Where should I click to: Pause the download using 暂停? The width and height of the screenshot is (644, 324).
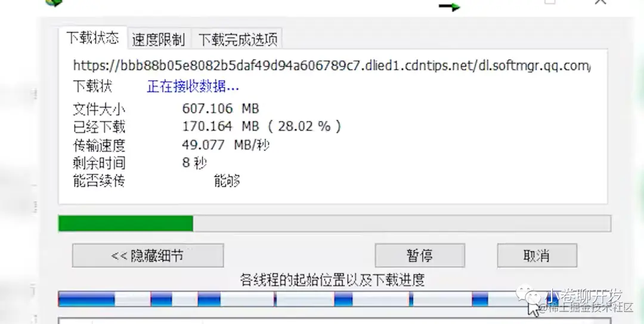click(420, 256)
